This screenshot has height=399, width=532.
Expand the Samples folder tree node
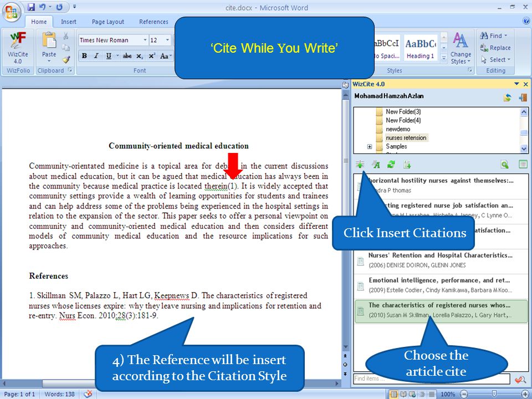[x=370, y=146]
